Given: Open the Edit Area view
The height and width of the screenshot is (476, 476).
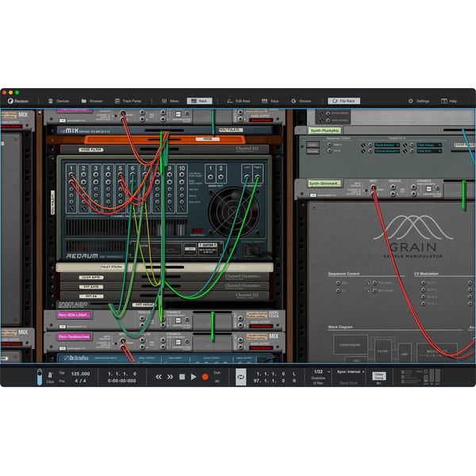Looking at the screenshot, I should (239, 101).
